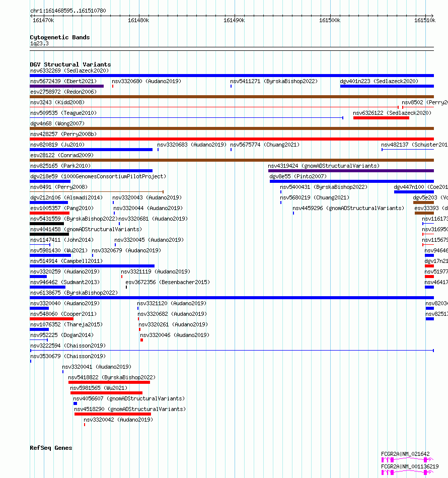Select the nsv825165 (Park2010) label

[60, 166]
